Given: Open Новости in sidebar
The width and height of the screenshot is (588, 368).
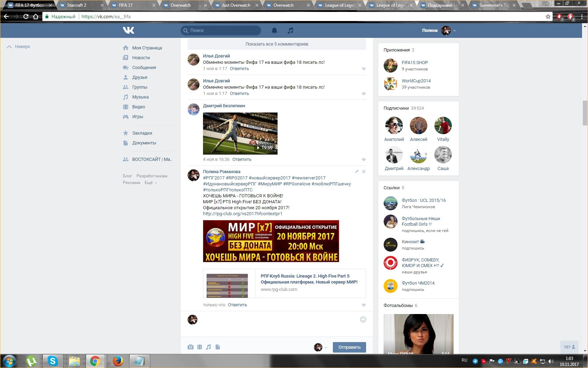Looking at the screenshot, I should (141, 58).
